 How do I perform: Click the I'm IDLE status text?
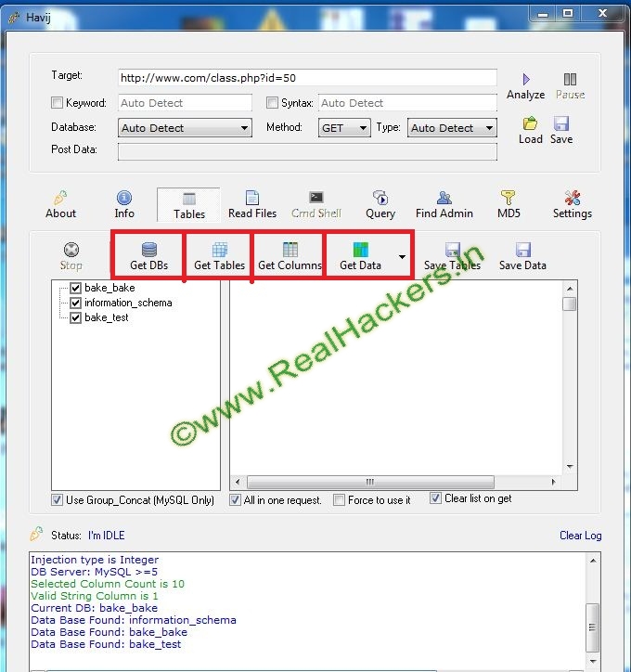pos(106,536)
